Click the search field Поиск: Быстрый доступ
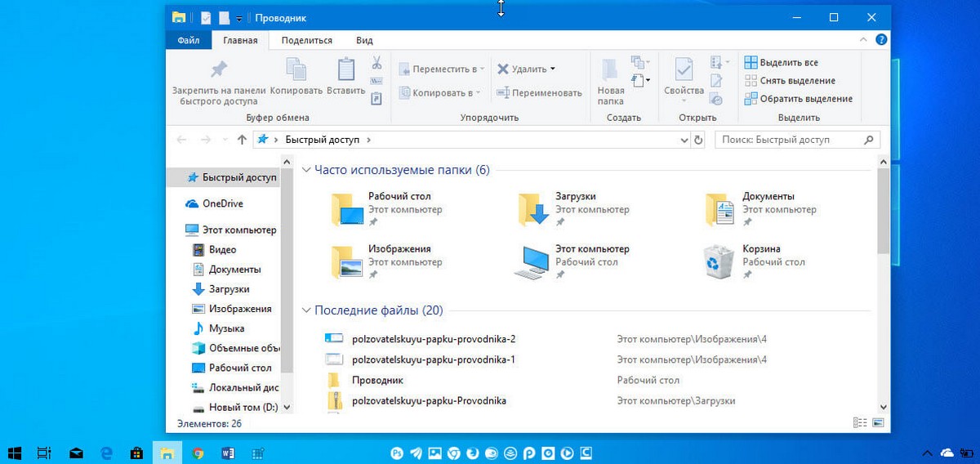The height and width of the screenshot is (464, 980). point(788,140)
